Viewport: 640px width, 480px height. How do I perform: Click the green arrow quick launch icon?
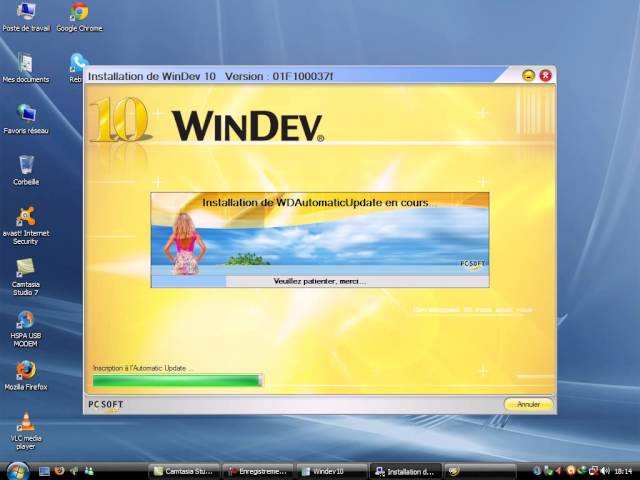tap(74, 471)
